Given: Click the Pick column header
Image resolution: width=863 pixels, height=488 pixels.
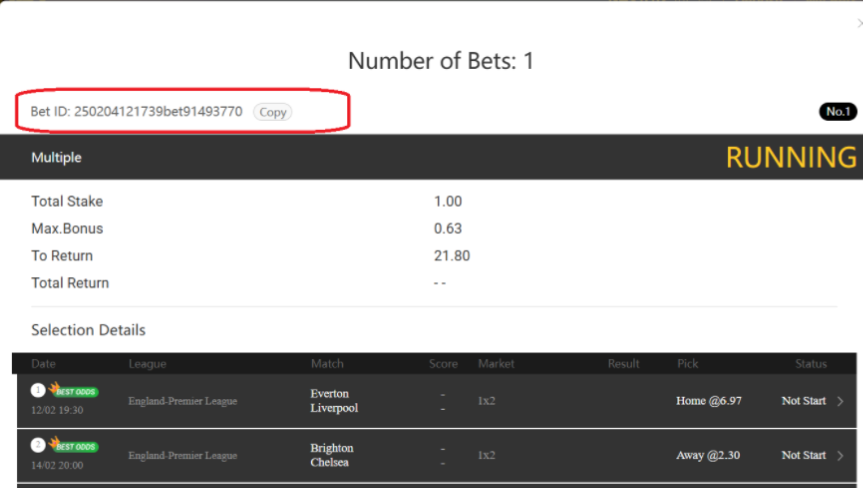Looking at the screenshot, I should [x=687, y=364].
